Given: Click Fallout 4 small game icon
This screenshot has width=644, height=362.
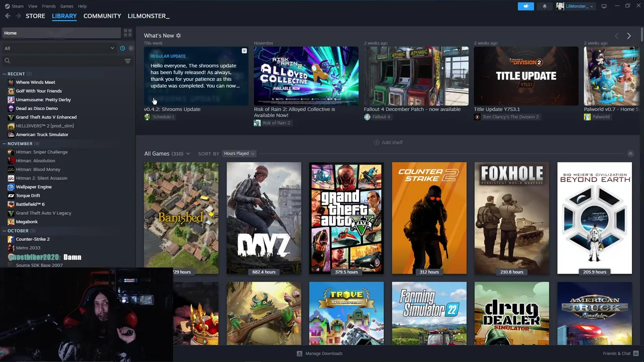Looking at the screenshot, I should [367, 117].
